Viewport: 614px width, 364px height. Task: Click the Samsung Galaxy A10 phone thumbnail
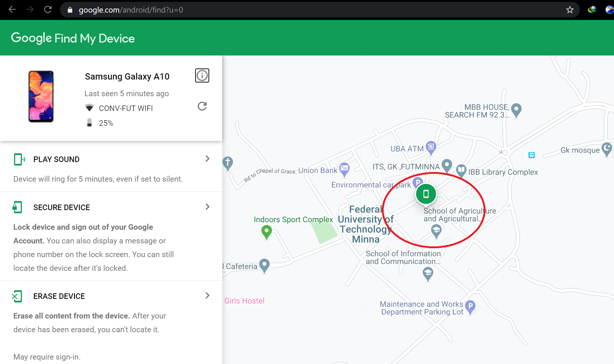tap(41, 97)
